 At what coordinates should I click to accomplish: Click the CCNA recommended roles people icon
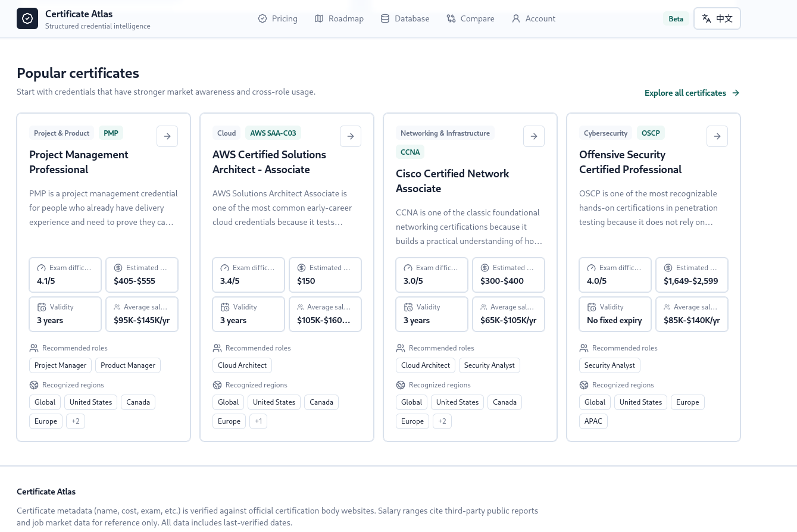click(401, 348)
